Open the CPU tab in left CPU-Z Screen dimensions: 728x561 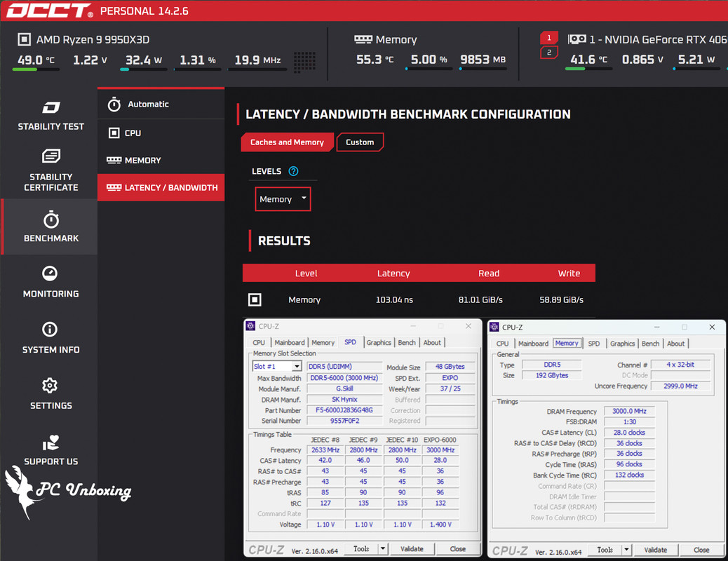click(x=259, y=342)
